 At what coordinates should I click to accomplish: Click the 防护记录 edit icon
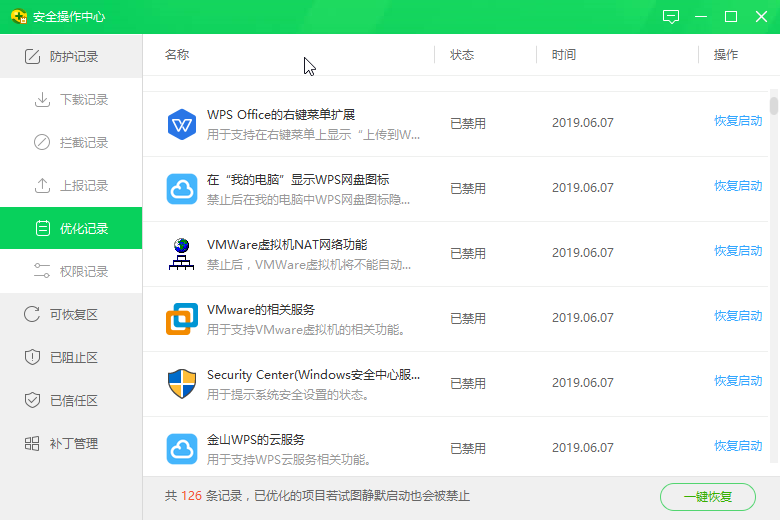32,56
